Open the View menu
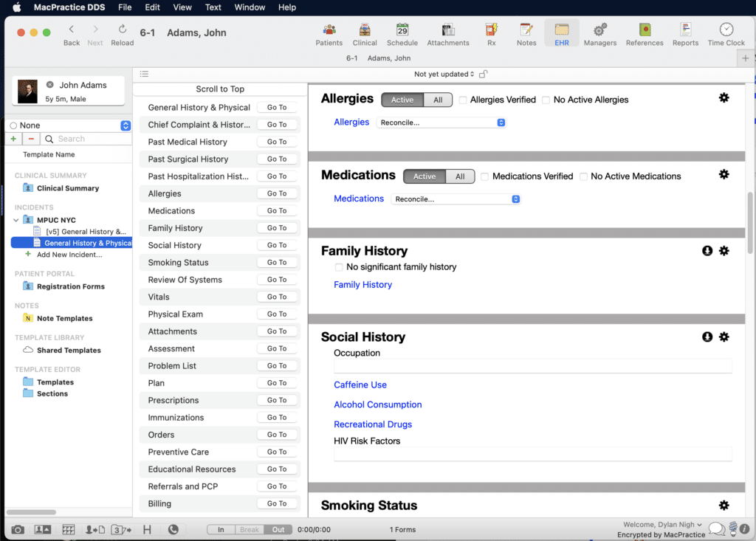This screenshot has width=756, height=541. [182, 7]
